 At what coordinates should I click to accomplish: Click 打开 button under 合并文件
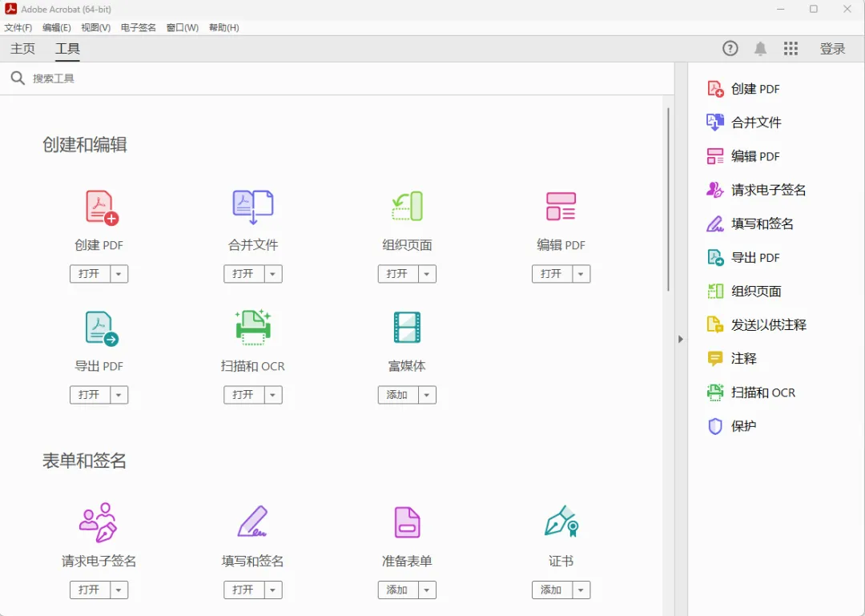point(243,274)
